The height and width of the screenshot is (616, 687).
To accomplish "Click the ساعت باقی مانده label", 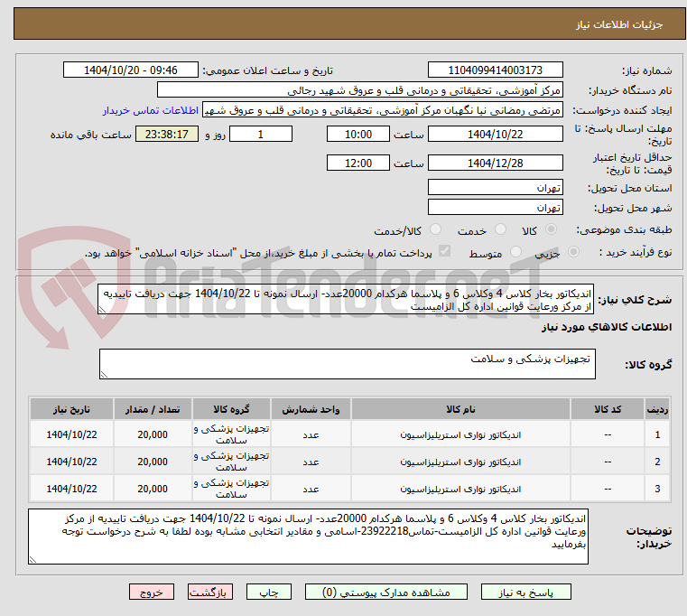I will (x=90, y=135).
